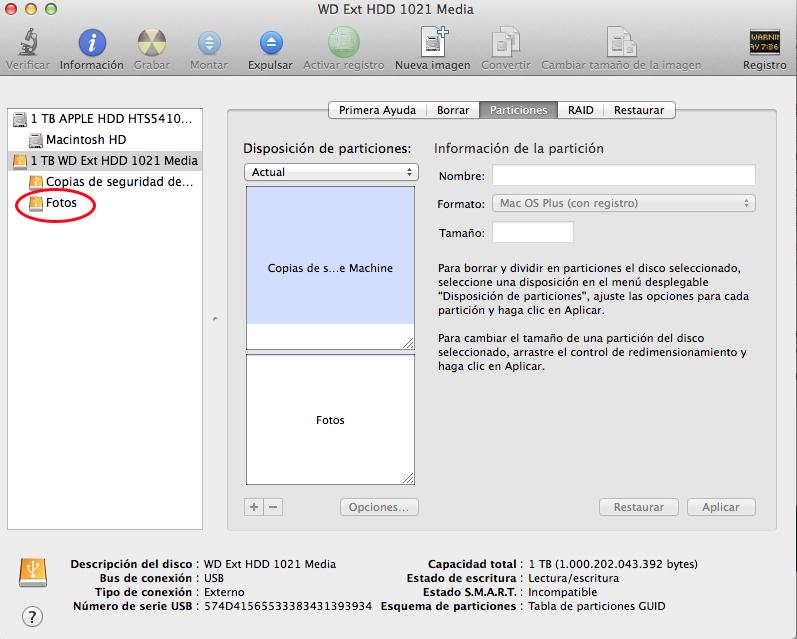
Task: Click the Grabar burn icon
Action: coord(151,44)
